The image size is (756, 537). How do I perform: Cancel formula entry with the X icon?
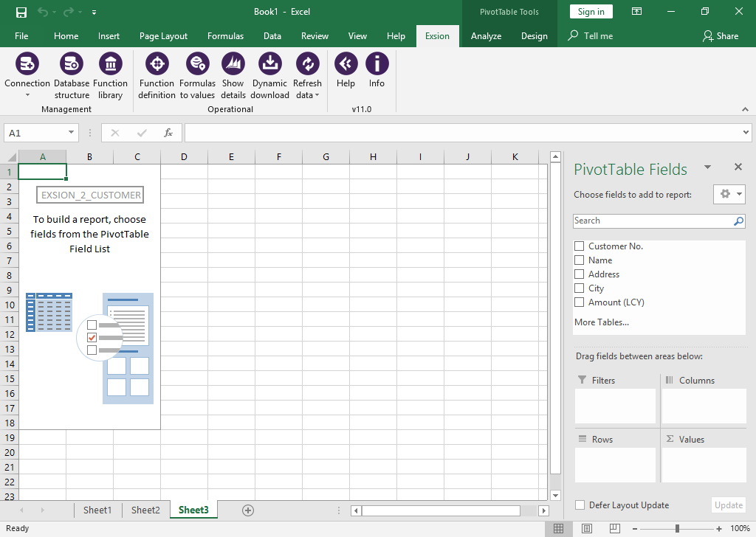pyautogui.click(x=114, y=133)
